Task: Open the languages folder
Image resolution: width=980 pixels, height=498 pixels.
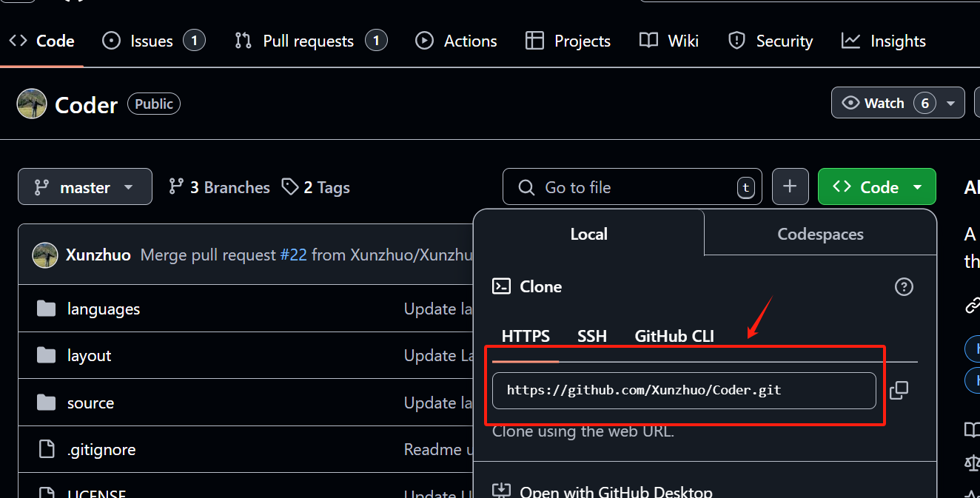Action: pyautogui.click(x=104, y=309)
